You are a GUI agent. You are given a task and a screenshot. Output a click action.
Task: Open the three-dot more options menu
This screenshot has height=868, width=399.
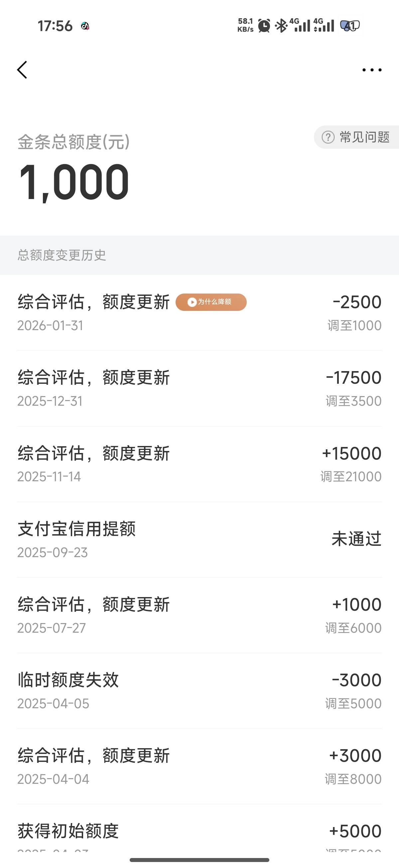(x=372, y=70)
